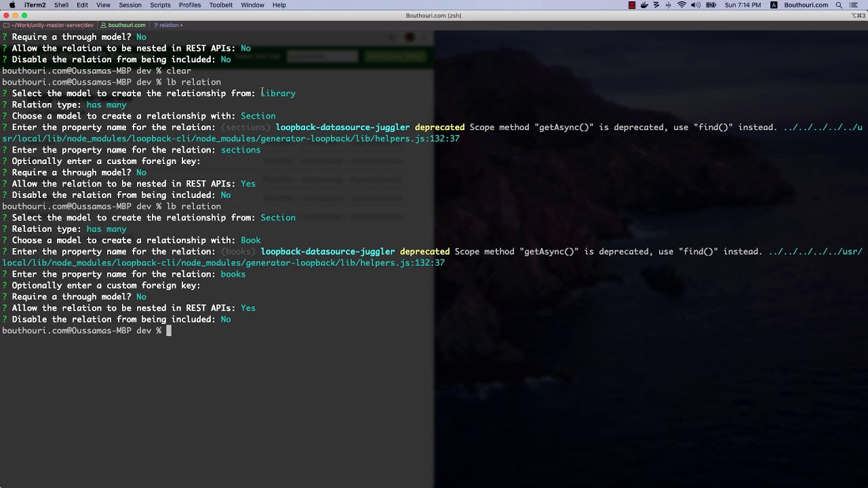
Task: Open the volume control menu
Action: pyautogui.click(x=696, y=5)
